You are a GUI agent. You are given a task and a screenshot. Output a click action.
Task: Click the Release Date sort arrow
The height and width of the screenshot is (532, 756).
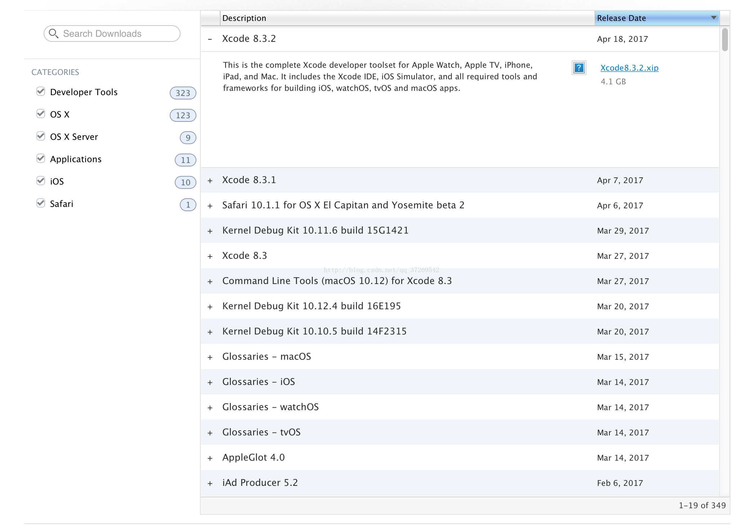click(713, 18)
